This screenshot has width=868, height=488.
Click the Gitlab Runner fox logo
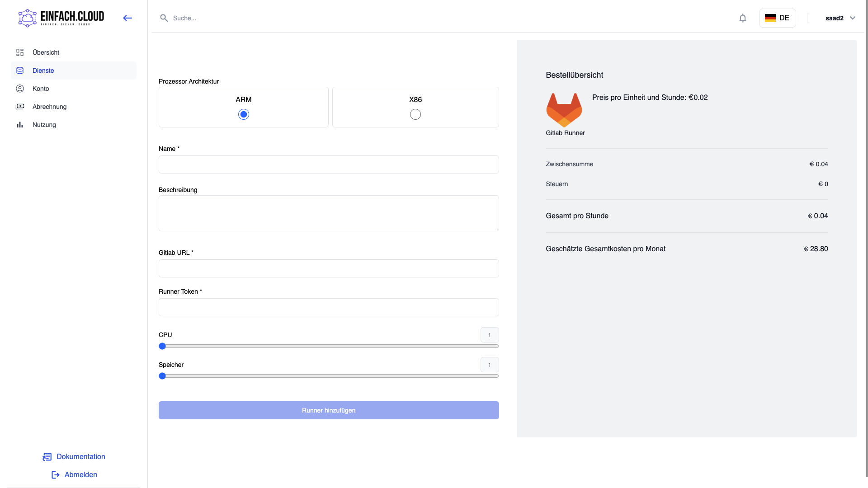564,110
